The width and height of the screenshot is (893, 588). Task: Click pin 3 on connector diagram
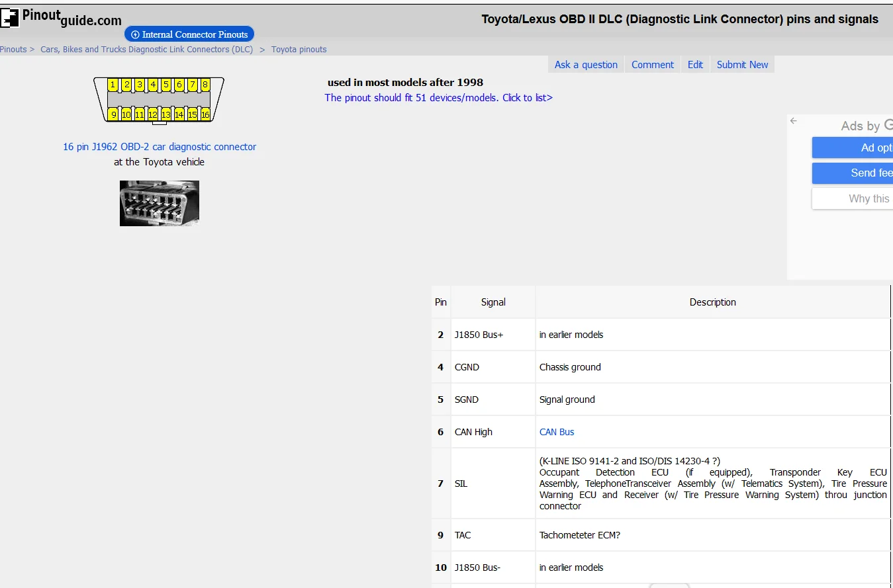click(140, 85)
